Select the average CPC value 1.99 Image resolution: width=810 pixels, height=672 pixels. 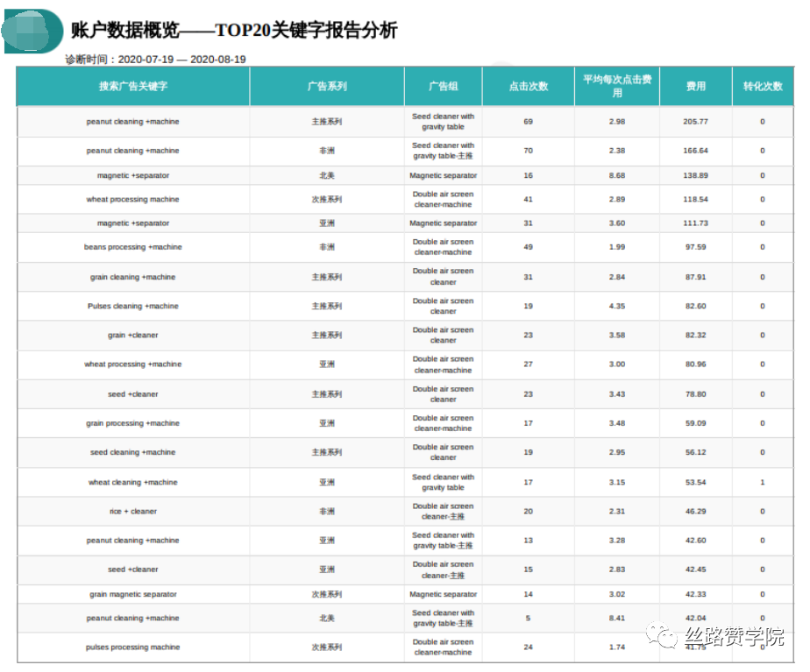point(617,247)
